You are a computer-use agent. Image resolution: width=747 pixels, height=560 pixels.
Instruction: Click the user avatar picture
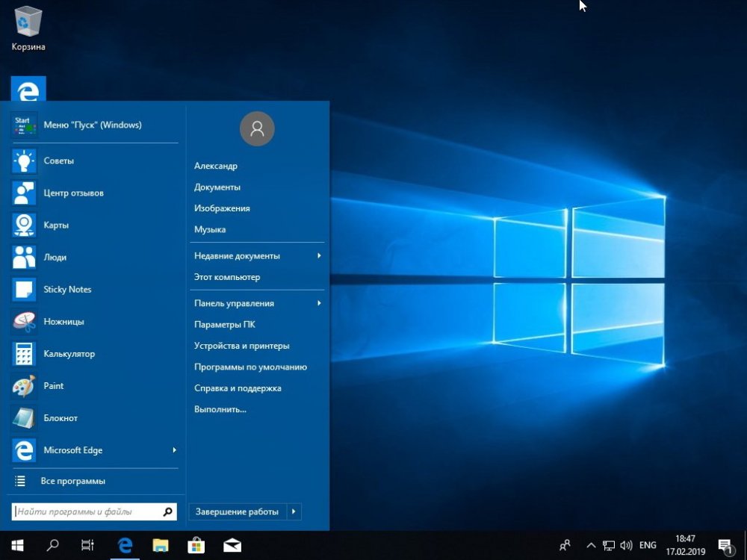[257, 128]
